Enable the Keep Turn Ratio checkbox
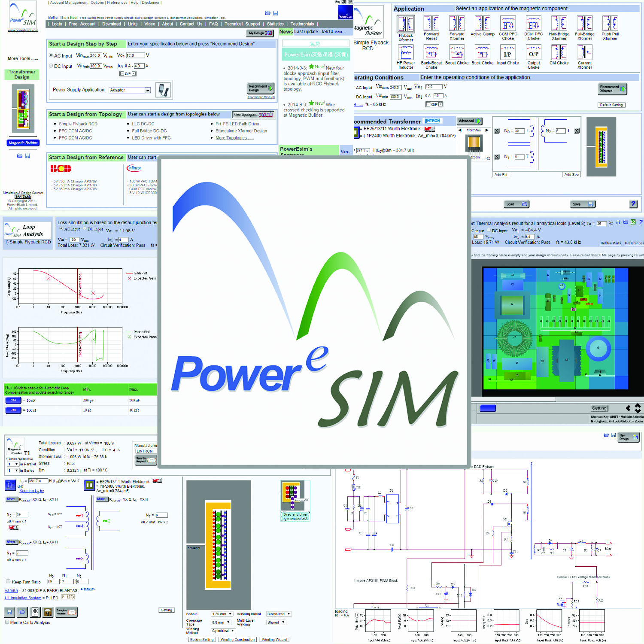 pos(8,581)
